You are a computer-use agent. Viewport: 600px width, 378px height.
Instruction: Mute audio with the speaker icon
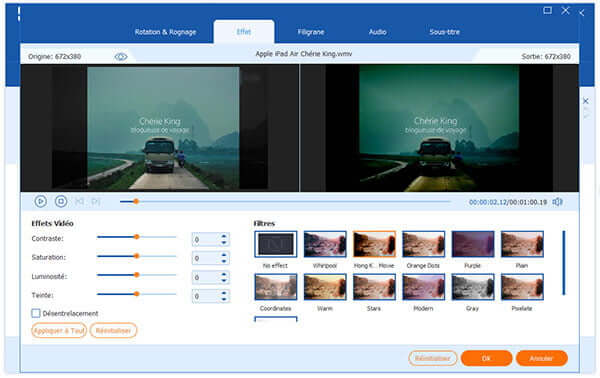(557, 202)
